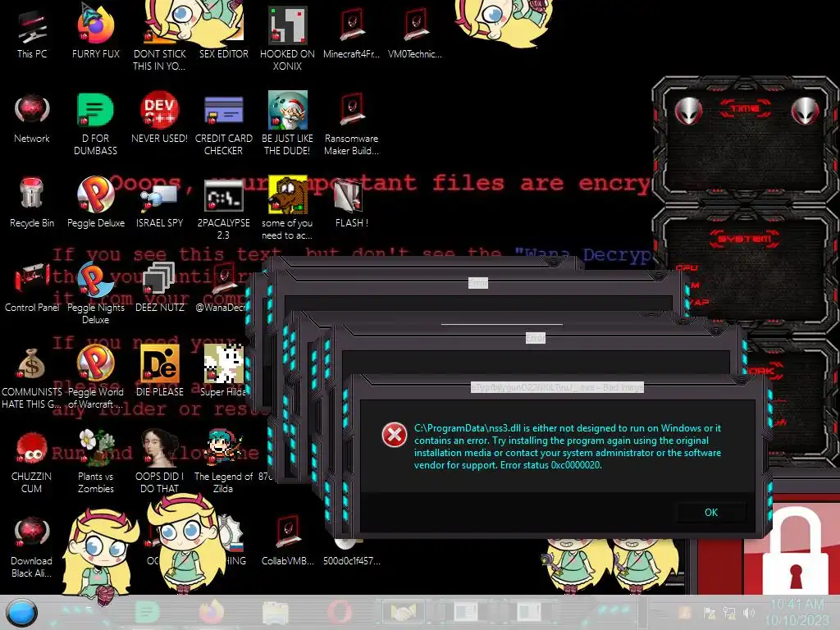Open the DEEZ NUTZ stacked windows icon
The image size is (840, 630).
coord(160,287)
